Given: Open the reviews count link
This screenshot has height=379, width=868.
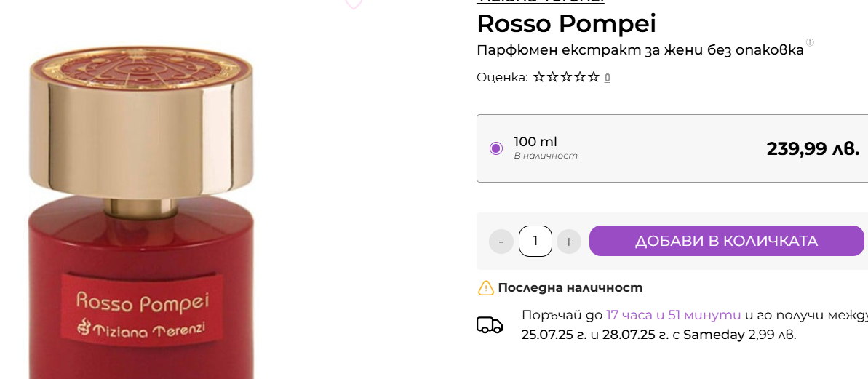Looking at the screenshot, I should coord(608,78).
